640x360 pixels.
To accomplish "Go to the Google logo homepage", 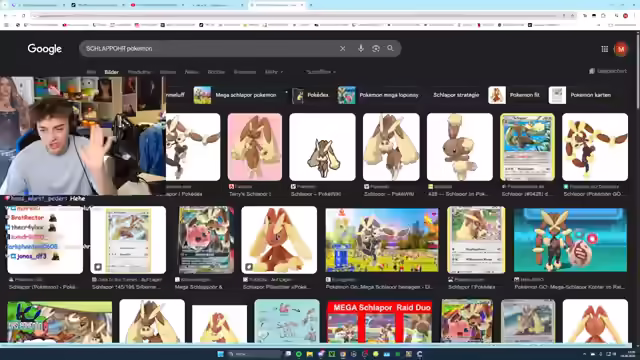I will (44, 49).
